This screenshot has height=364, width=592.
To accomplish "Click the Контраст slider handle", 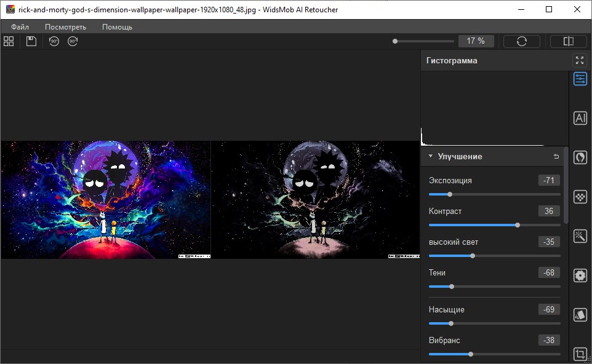I will tap(518, 225).
